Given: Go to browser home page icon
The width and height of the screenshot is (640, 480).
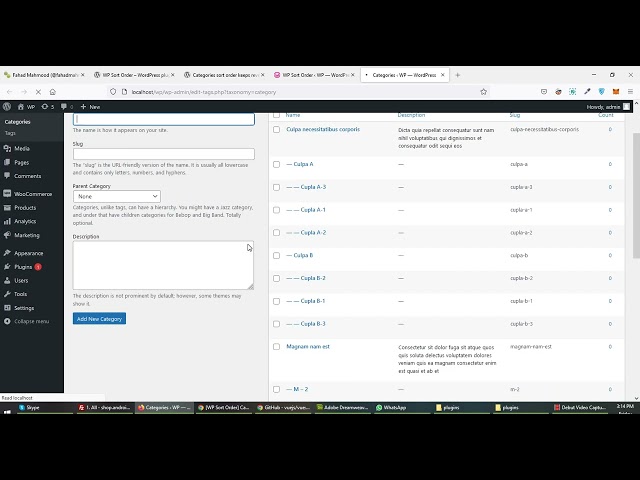Looking at the screenshot, I should (x=53, y=92).
